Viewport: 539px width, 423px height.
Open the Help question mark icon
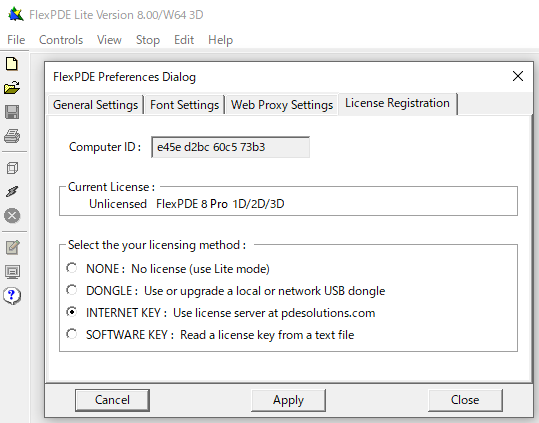point(12,296)
